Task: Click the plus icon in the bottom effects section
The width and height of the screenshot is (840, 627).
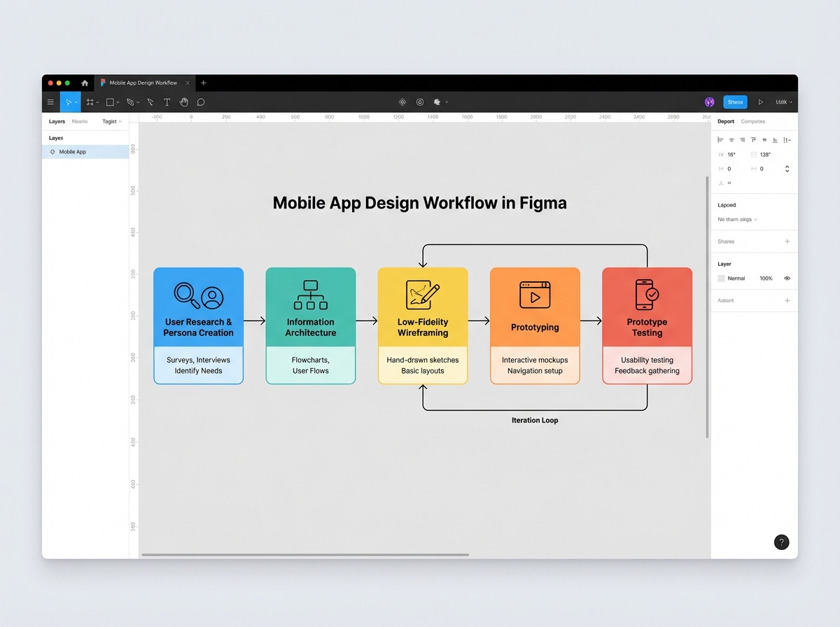Action: [x=787, y=300]
